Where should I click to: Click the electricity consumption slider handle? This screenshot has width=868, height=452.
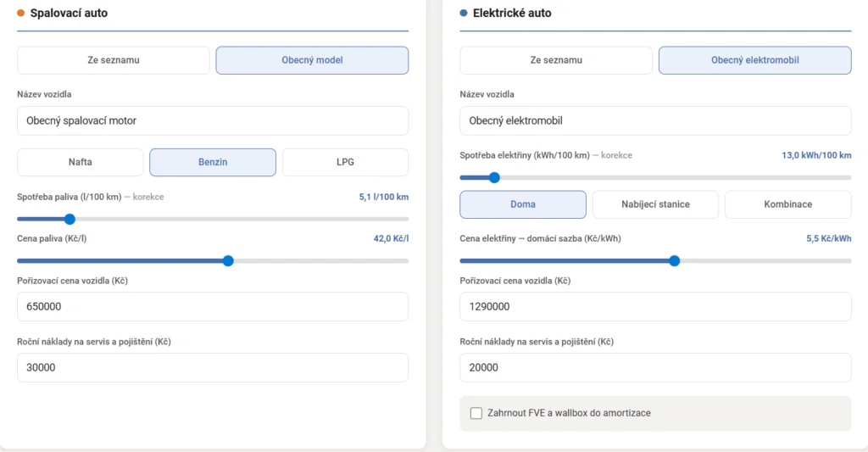coord(494,177)
